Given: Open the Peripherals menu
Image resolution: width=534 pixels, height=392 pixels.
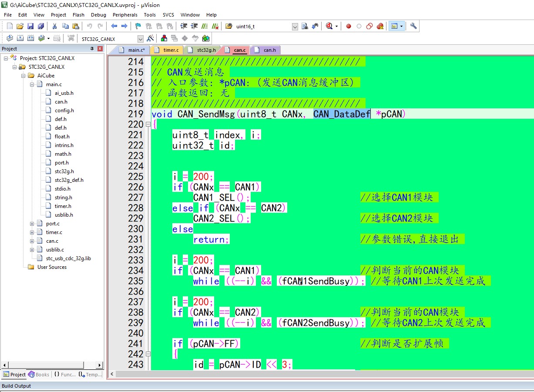Looking at the screenshot, I should [x=125, y=15].
